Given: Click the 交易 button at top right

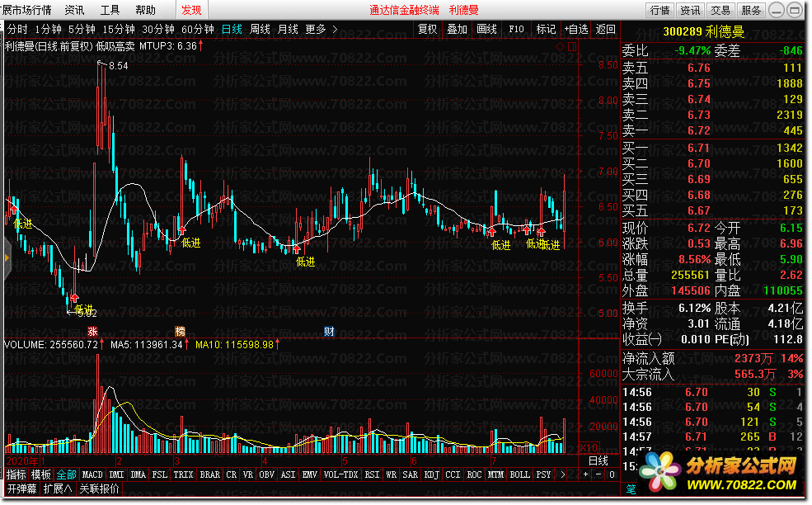Looking at the screenshot, I should coord(720,10).
